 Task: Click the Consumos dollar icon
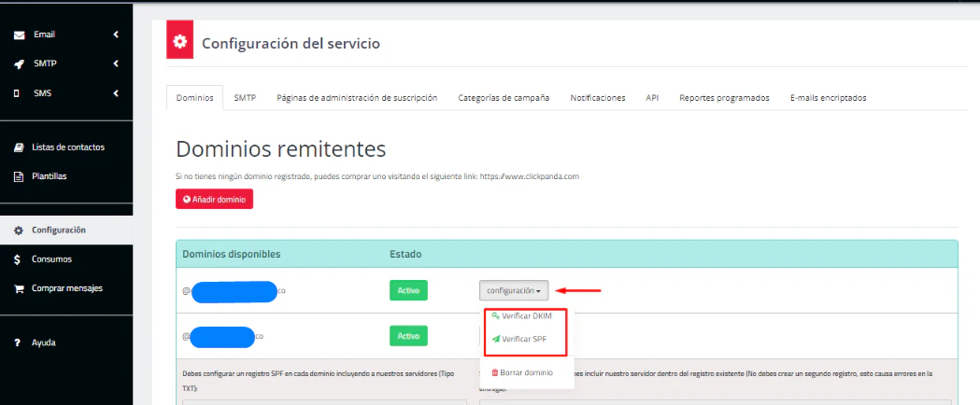pos(18,259)
